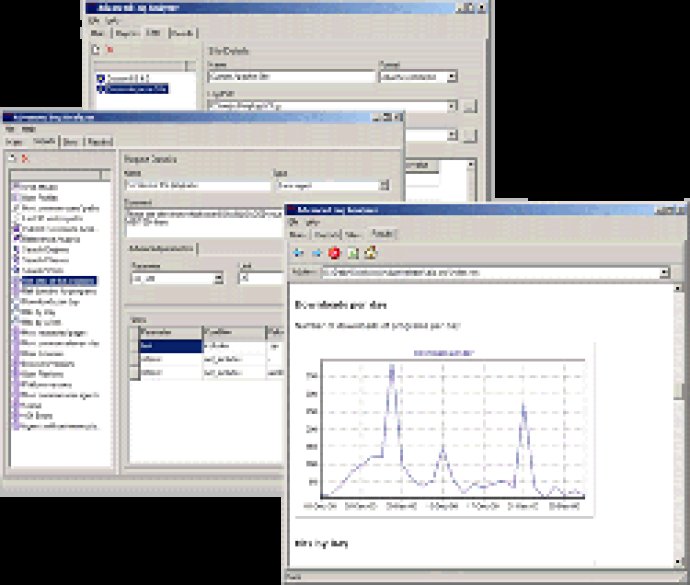Open the address bar dropdown arrow
The height and width of the screenshot is (585, 690).
[664, 273]
